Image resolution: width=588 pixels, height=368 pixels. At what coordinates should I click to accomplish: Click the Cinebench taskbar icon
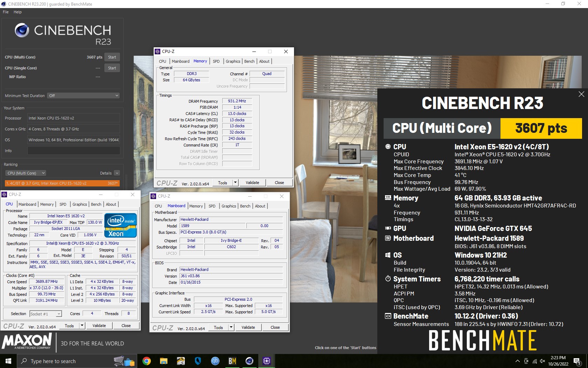[249, 361]
